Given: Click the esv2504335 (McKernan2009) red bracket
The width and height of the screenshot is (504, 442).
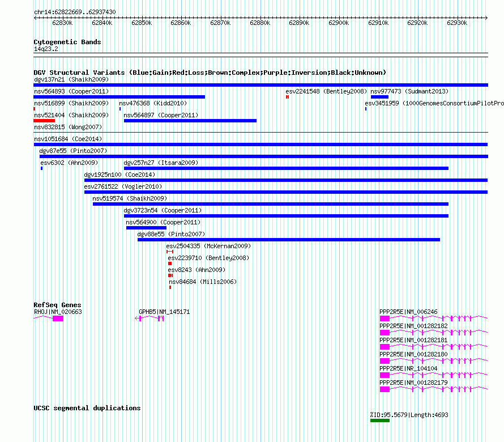Looking at the screenshot, I should click(170, 252).
